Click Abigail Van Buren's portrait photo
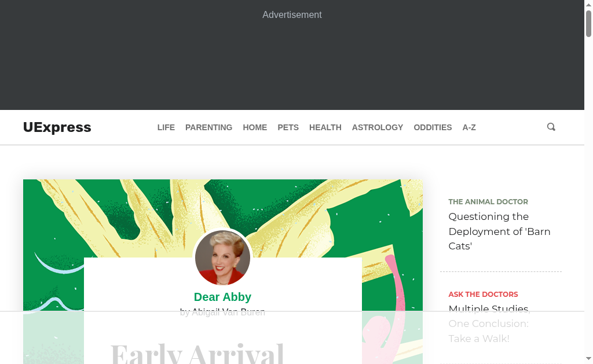Viewport: 593px width, 364px height. [222, 258]
